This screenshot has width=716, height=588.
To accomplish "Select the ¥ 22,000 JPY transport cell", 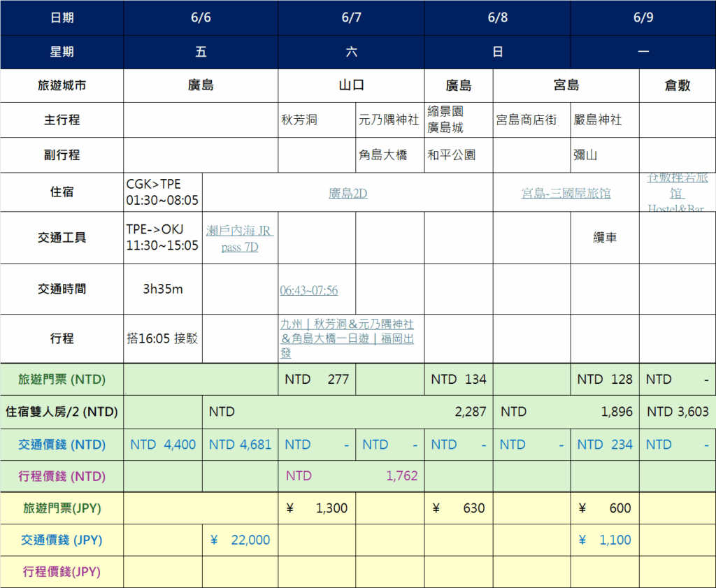I will [x=240, y=540].
